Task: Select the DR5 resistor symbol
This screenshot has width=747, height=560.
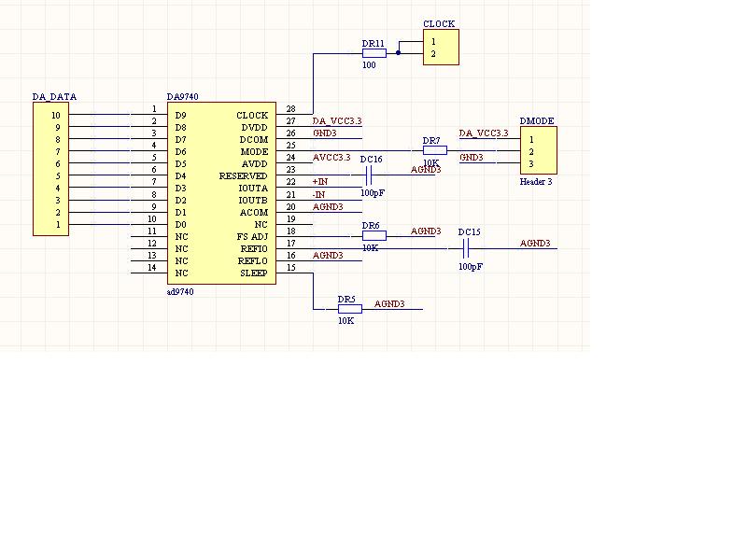Action: (349, 309)
